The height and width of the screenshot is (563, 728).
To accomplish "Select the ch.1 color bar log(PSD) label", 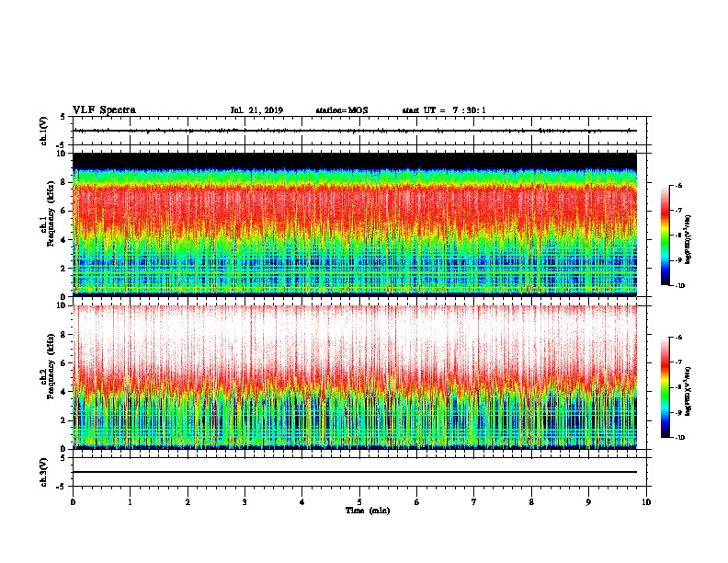I will (x=688, y=240).
